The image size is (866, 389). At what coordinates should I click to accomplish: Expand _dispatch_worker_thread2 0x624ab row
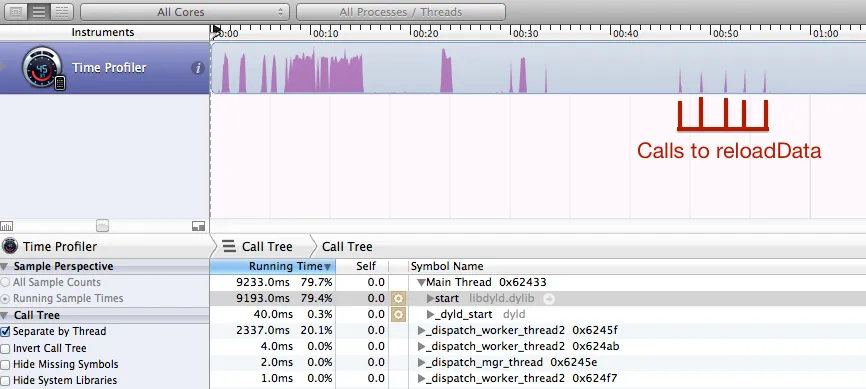421,346
